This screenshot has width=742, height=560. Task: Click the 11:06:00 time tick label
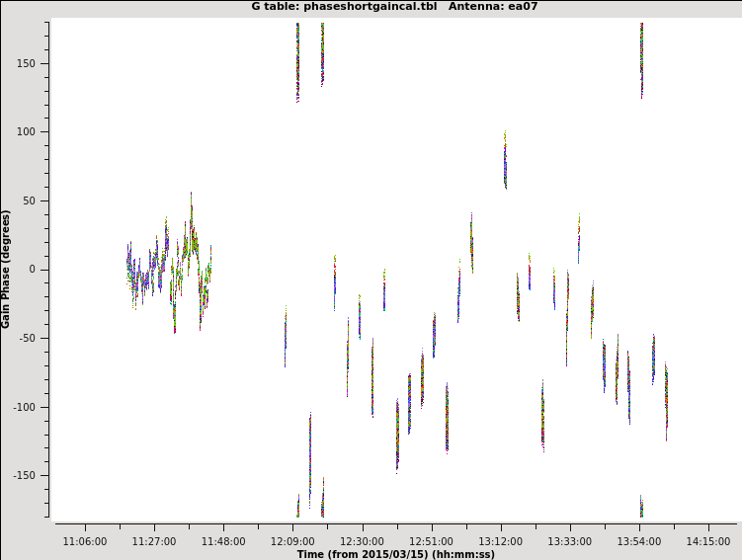click(x=85, y=541)
